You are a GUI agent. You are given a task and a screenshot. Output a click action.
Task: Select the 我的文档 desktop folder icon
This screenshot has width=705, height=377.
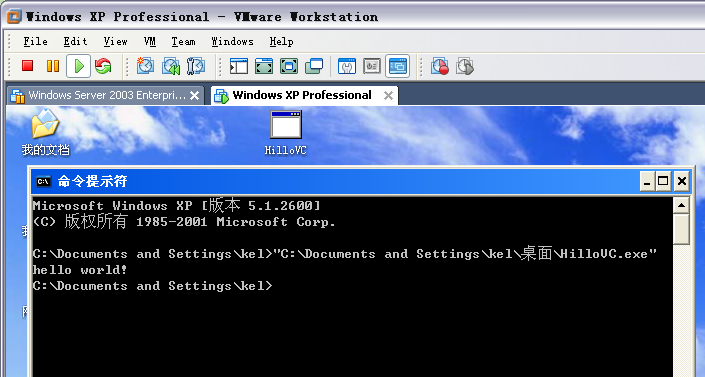[45, 133]
